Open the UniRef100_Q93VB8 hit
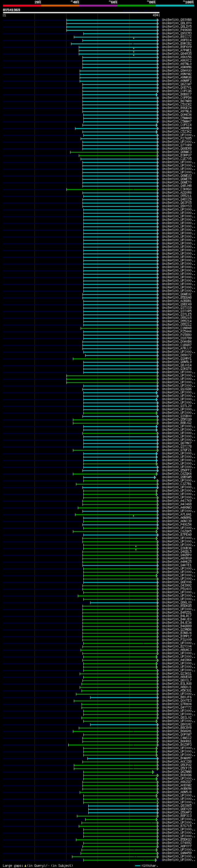This screenshot has height=868, width=197. [x=177, y=20]
